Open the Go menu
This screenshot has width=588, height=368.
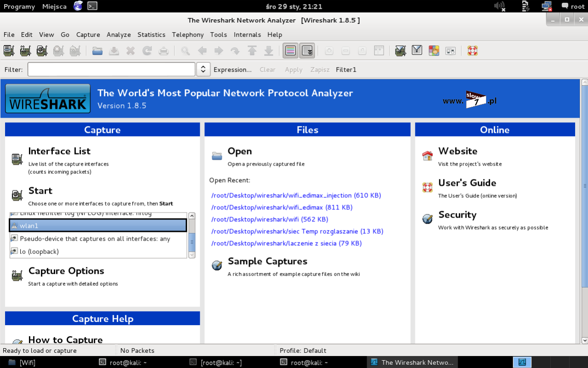pos(65,34)
